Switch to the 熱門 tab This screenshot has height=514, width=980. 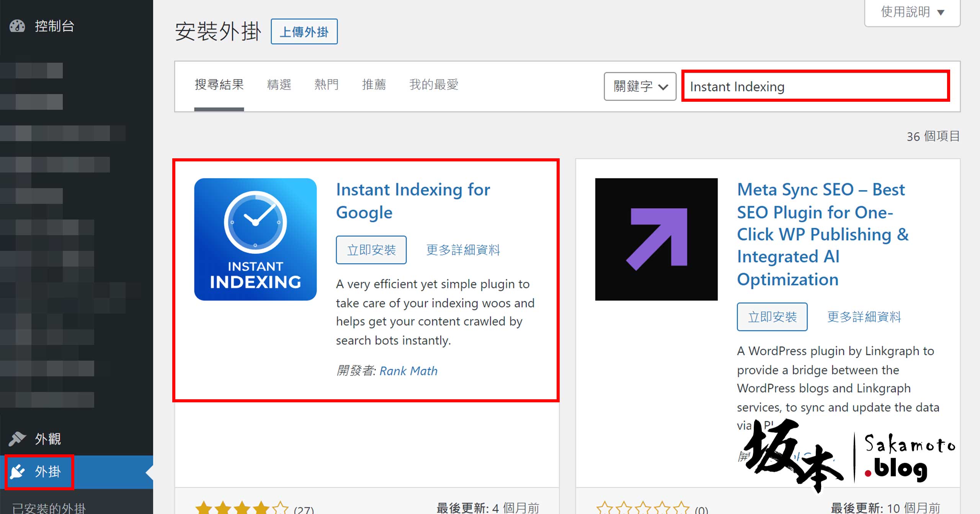[x=327, y=85]
